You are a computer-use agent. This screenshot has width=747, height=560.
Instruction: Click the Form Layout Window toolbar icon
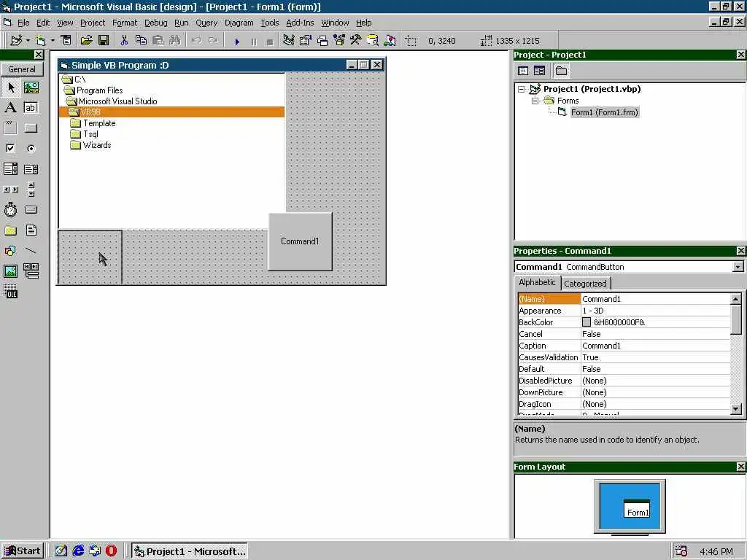coord(322,41)
